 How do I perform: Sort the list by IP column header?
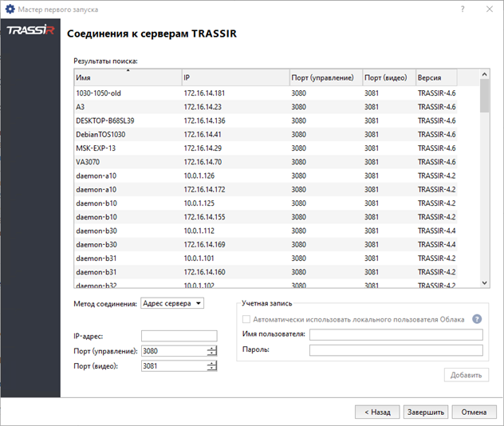click(234, 78)
